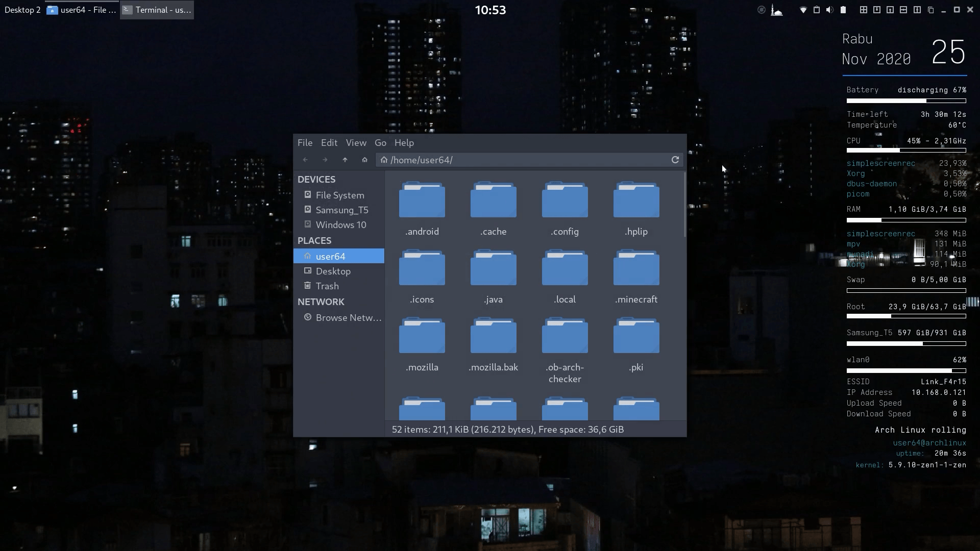Screen dimensions: 980x551
Task: Click the back navigation arrow
Action: point(305,160)
